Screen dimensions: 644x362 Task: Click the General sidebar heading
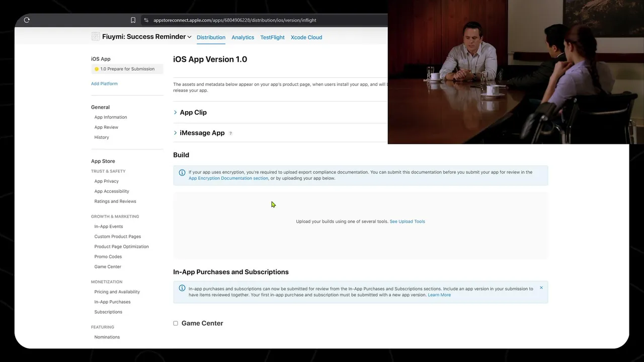coord(100,107)
